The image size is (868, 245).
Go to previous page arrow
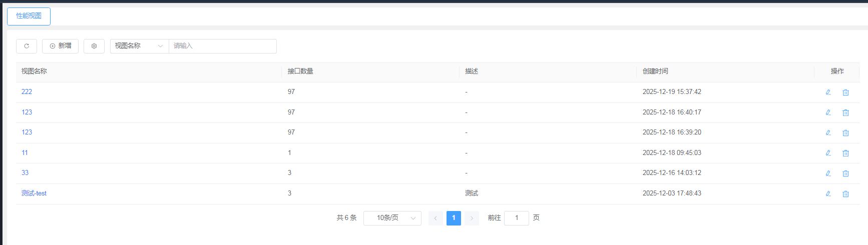point(436,218)
